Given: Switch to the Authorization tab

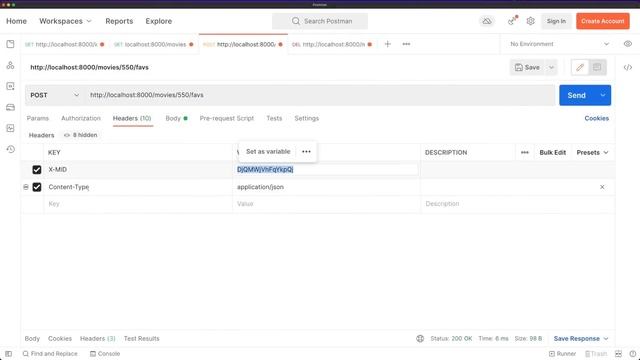Looking at the screenshot, I should [81, 118].
